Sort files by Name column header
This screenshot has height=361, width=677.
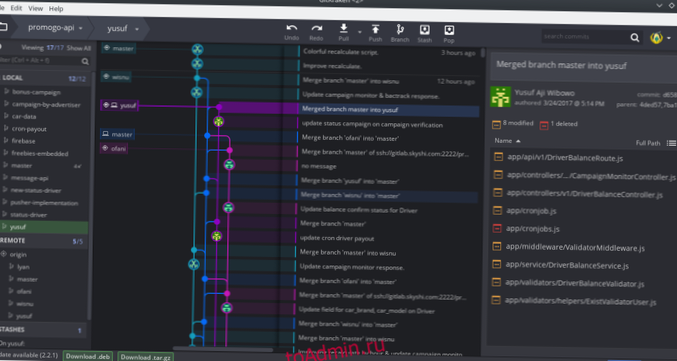pos(507,141)
